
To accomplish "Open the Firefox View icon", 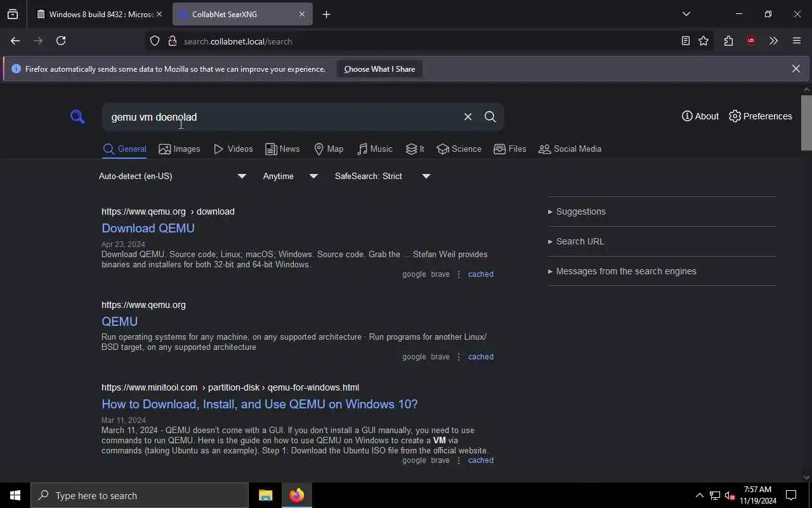I will [x=13, y=14].
